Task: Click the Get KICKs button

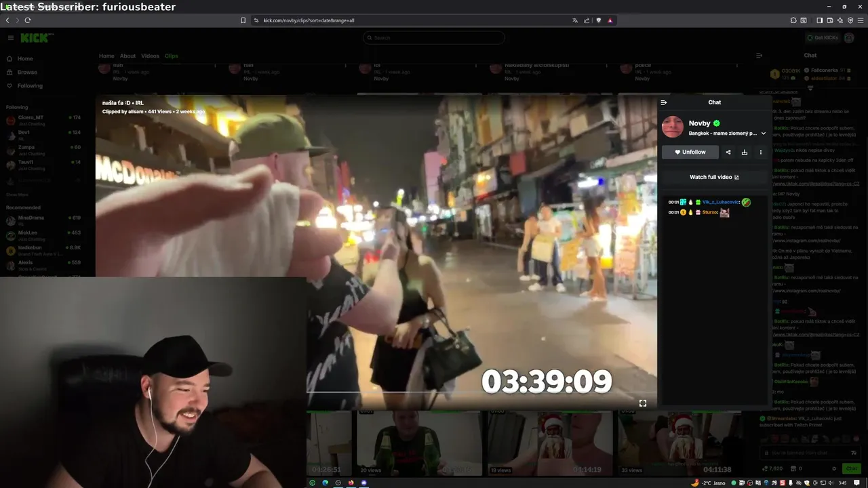Action: click(x=823, y=38)
